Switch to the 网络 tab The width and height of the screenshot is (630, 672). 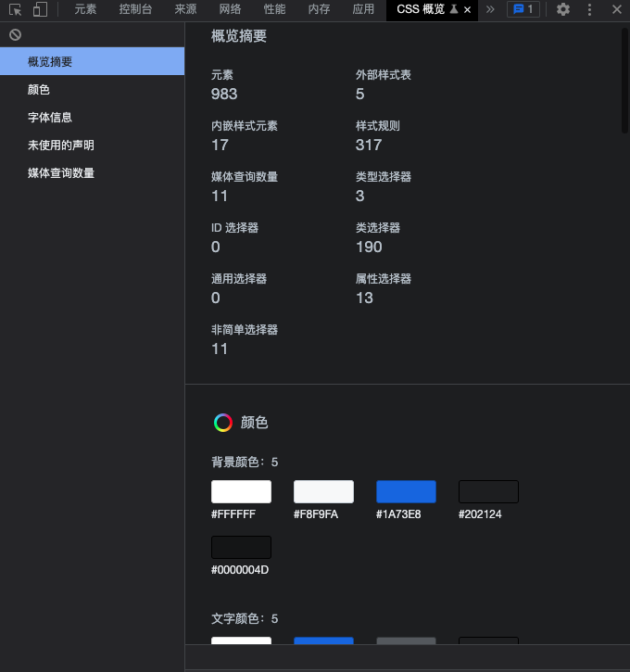pos(230,9)
